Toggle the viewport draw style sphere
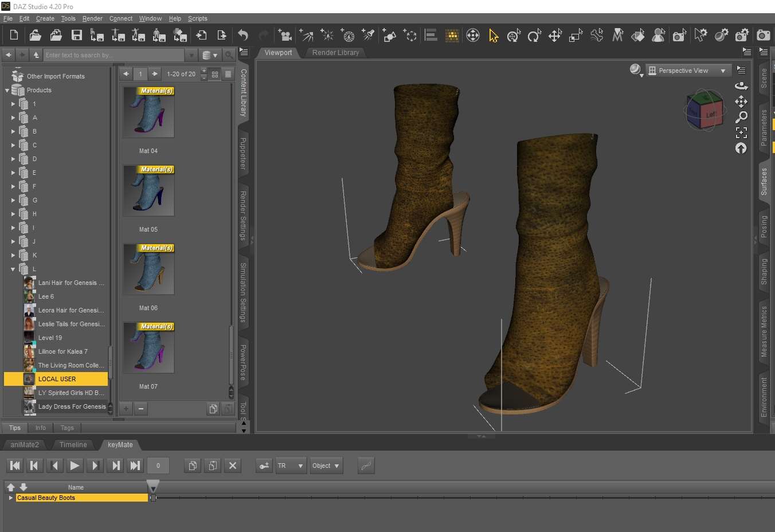 (x=635, y=70)
